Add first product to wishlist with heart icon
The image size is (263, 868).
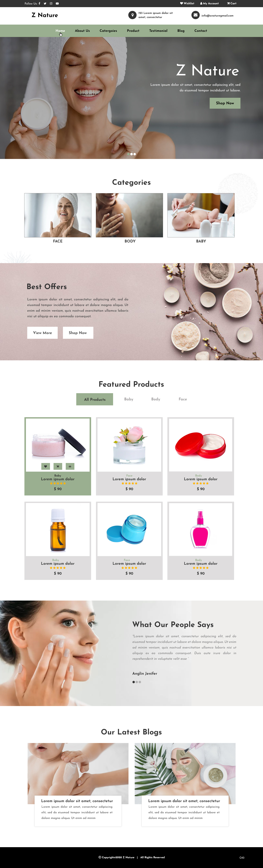[45, 466]
